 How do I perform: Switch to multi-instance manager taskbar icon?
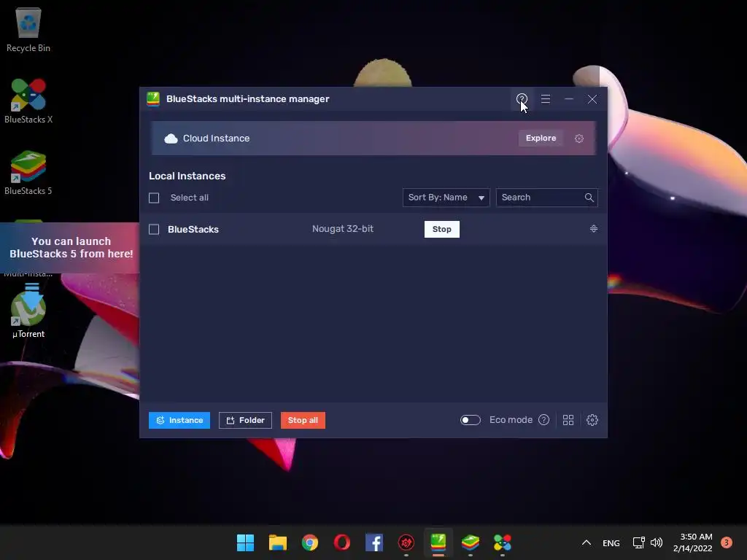coord(438,542)
